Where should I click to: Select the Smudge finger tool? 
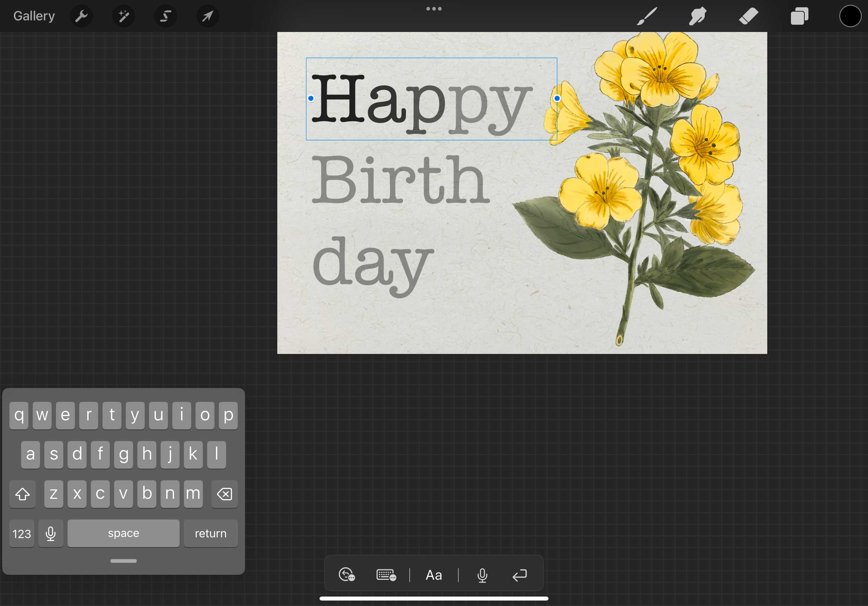click(698, 16)
